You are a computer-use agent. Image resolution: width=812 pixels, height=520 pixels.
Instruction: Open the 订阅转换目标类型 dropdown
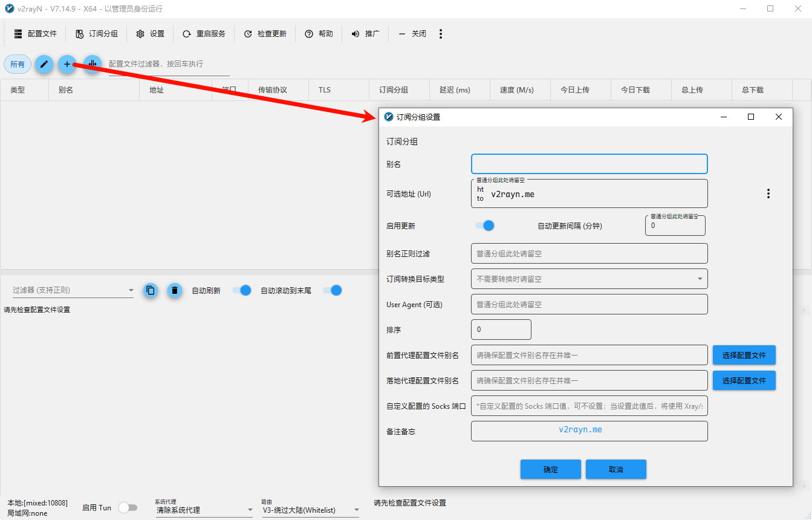[x=590, y=279]
